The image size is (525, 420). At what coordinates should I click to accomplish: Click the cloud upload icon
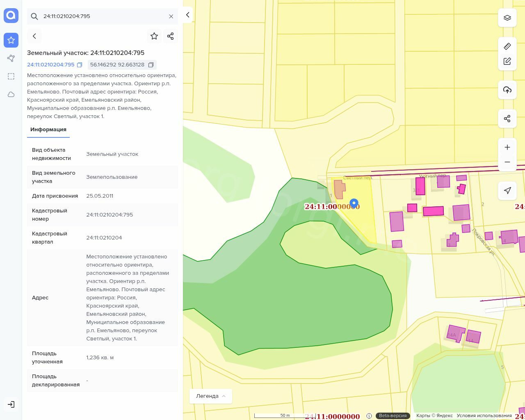[507, 90]
